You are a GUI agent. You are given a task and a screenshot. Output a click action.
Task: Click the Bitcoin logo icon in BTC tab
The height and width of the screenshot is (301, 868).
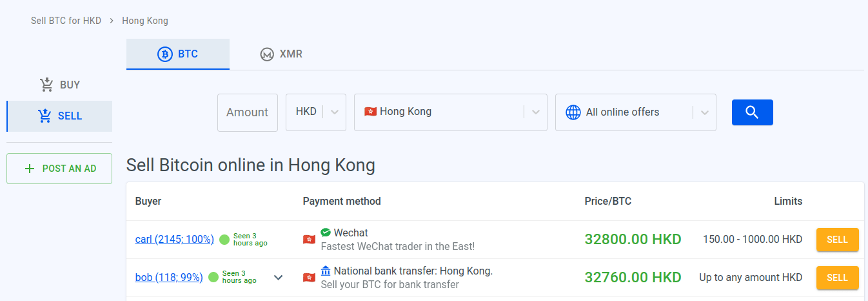pos(165,54)
